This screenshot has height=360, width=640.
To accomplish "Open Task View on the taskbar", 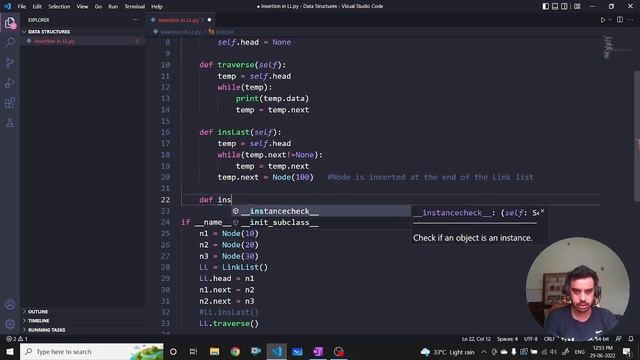I will pos(193,351).
